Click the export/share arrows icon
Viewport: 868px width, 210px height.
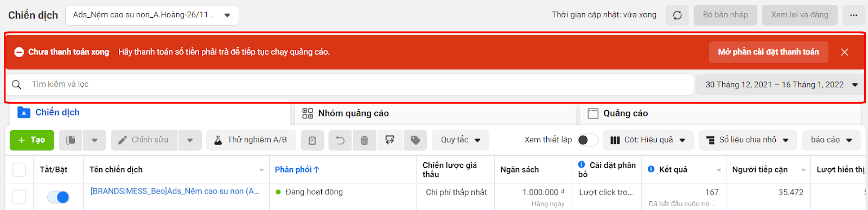click(x=390, y=140)
